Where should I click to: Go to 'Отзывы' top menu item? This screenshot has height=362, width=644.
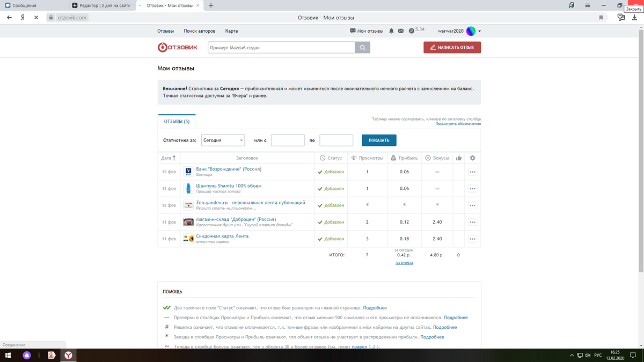point(165,31)
